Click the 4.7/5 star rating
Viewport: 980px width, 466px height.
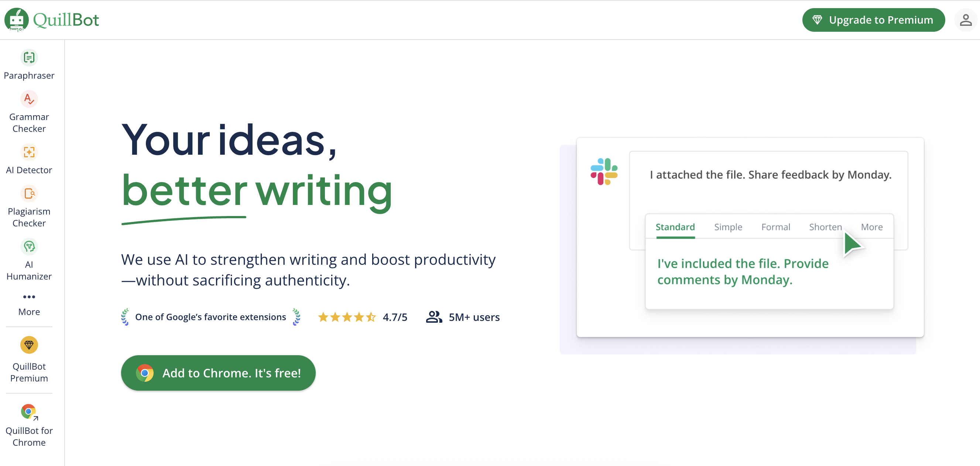(362, 317)
